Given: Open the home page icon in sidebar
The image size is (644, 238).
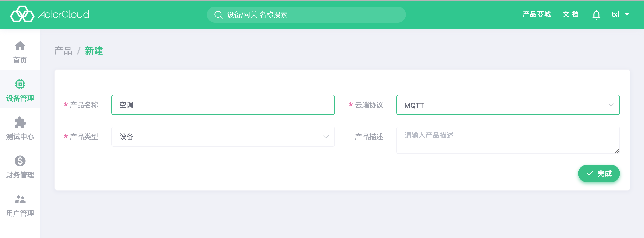Looking at the screenshot, I should pyautogui.click(x=20, y=46).
